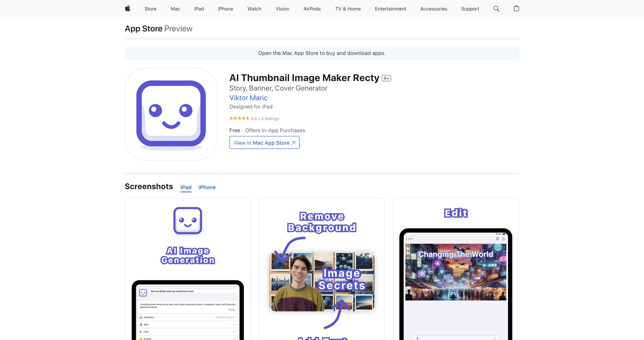The width and height of the screenshot is (644, 340).
Task: Click the 'Screenshots' section heading
Action: 149,186
